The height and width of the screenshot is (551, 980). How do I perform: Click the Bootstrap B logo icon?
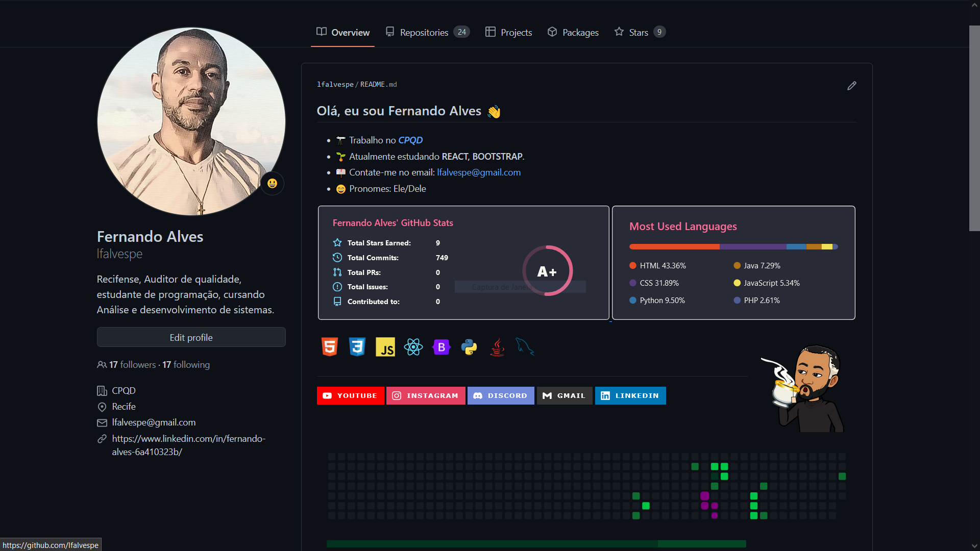[442, 347]
